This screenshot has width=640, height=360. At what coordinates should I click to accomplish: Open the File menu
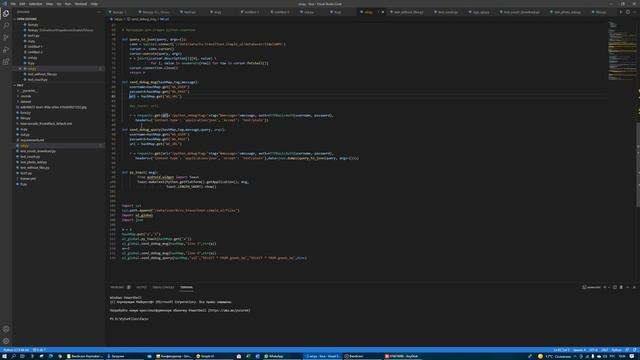pyautogui.click(x=13, y=4)
